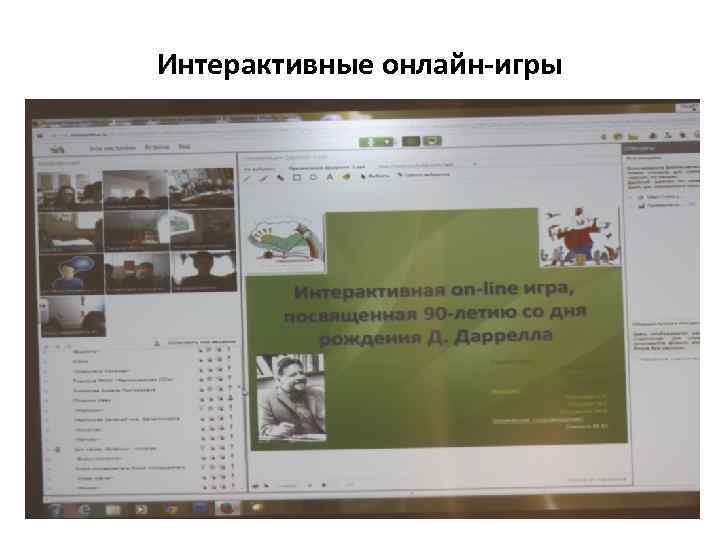Open the file explorer taskbar icon
The height and width of the screenshot is (540, 720).
[113, 509]
